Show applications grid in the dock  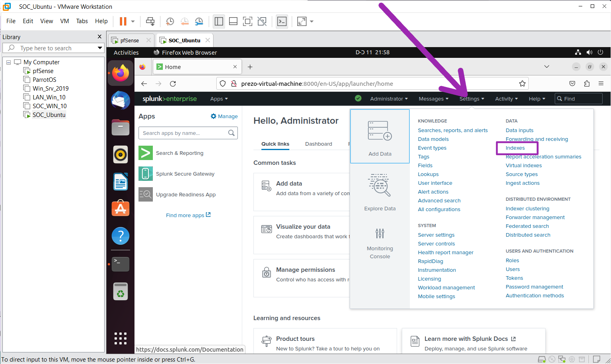click(x=121, y=338)
